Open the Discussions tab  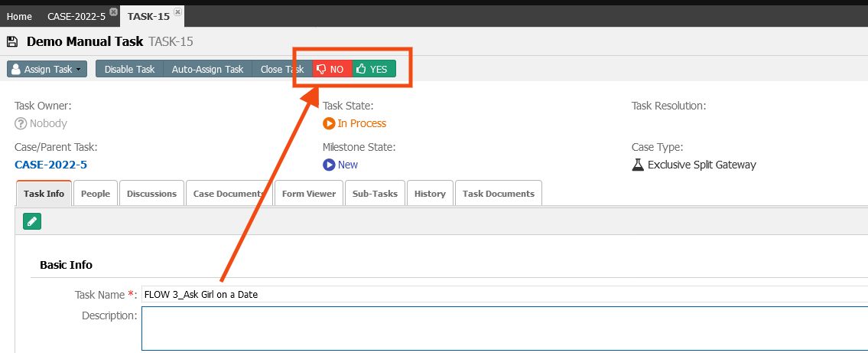pos(151,194)
